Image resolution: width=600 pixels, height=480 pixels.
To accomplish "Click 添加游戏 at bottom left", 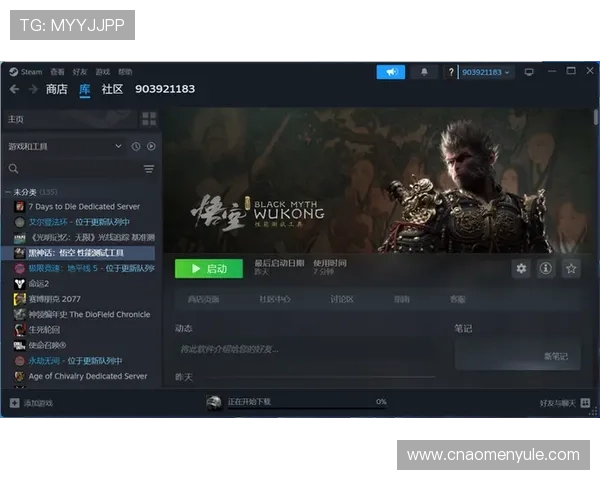I will point(31,402).
